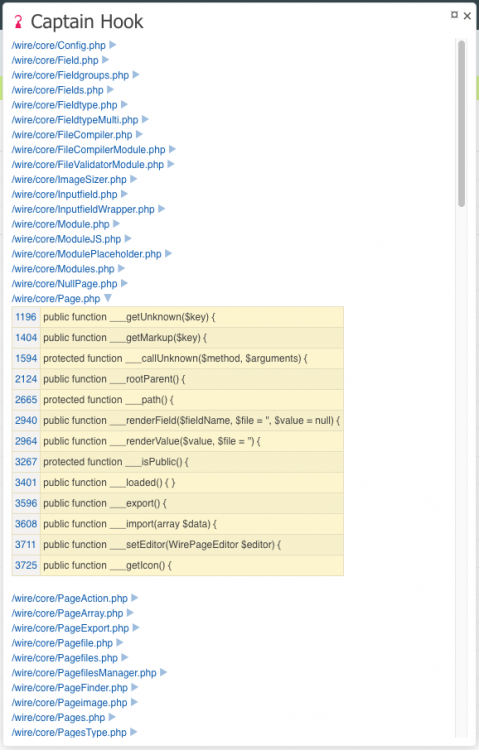479x750 pixels.
Task: Expand the ModuleJS.php arrow
Action: 128,238
